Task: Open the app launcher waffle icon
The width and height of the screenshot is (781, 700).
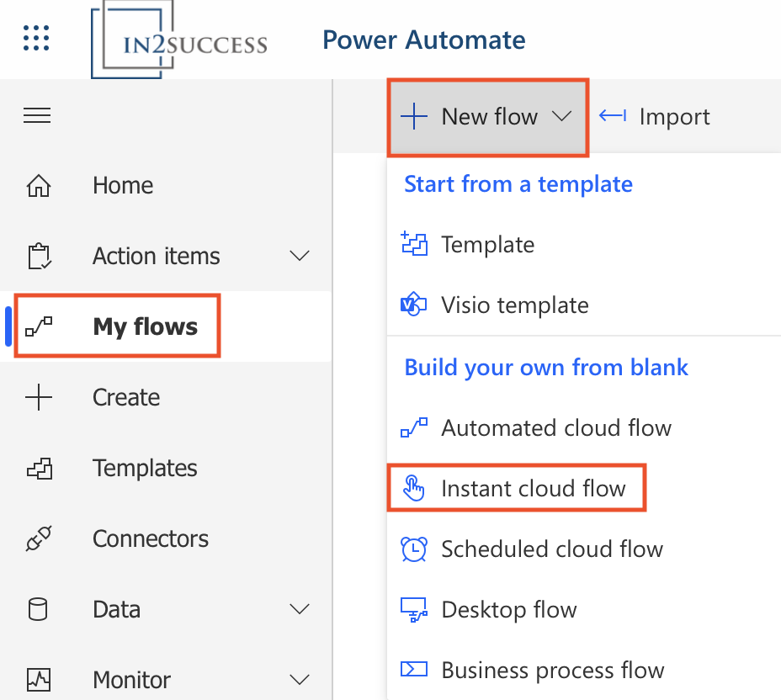Action: click(x=36, y=38)
